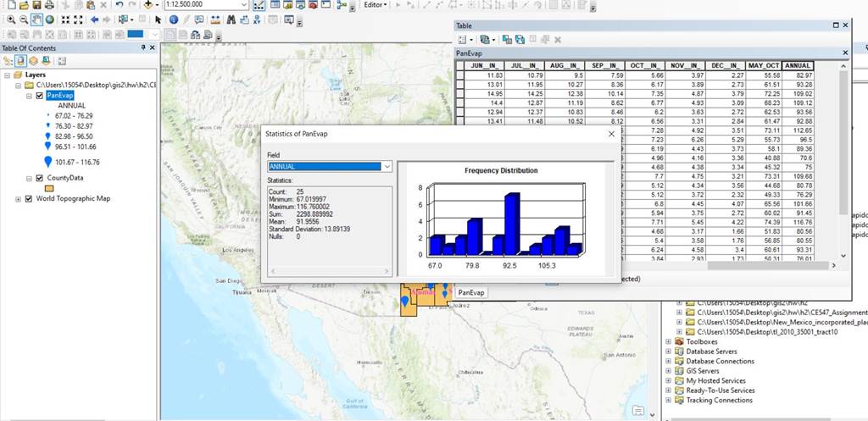
Task: Select the Zoom In tool
Action: click(x=11, y=19)
